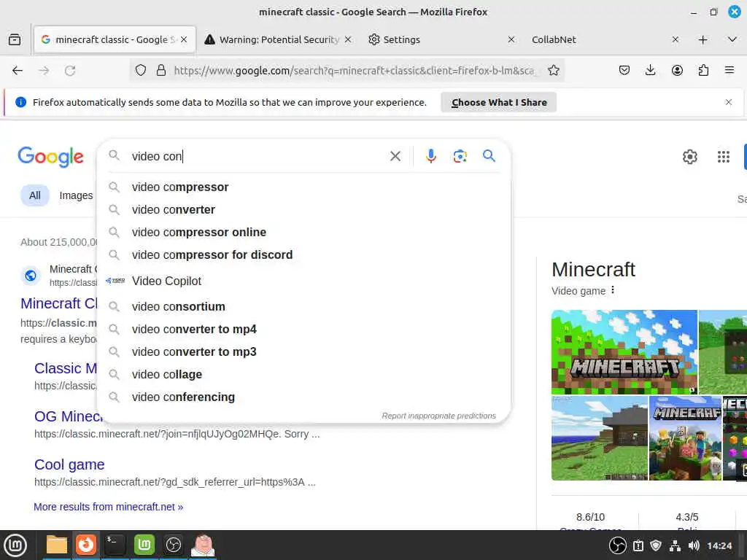Select the All search filter
The image size is (747, 560).
35,195
